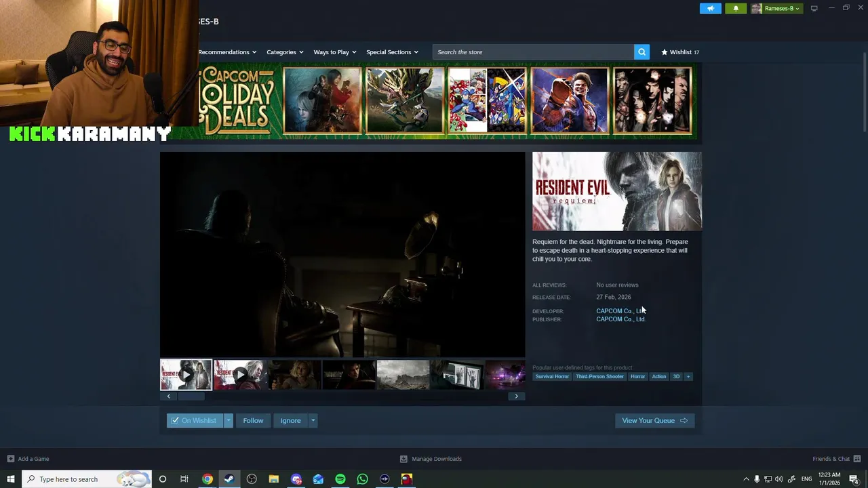Open WhatsApp from taskbar

tap(362, 479)
